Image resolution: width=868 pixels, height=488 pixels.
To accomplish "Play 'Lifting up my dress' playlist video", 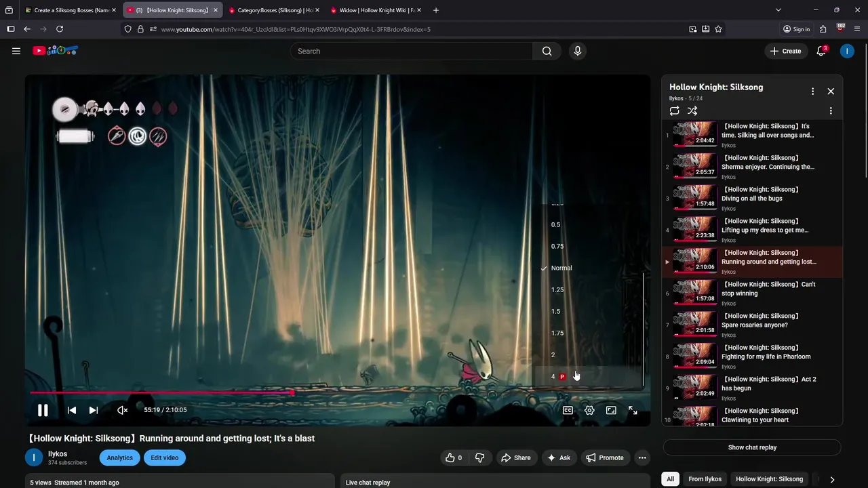I will pyautogui.click(x=752, y=230).
